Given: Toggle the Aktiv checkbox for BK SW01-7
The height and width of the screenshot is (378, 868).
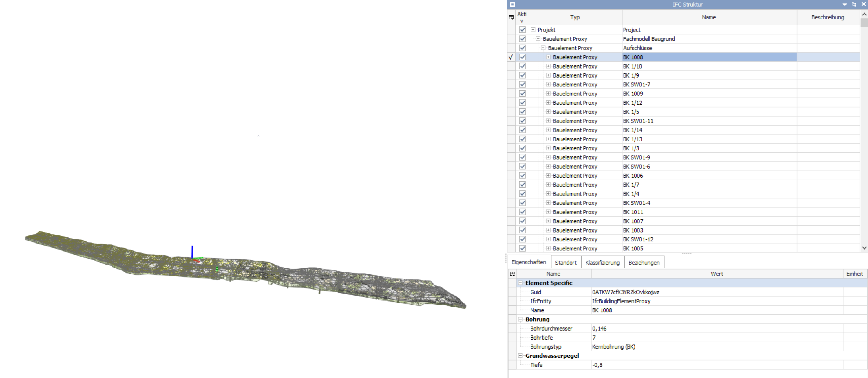Looking at the screenshot, I should (x=522, y=84).
